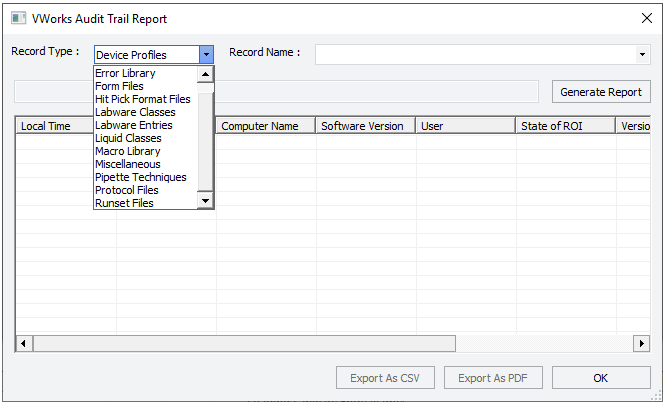Pick Macro Library from the list
This screenshot has height=404, width=665.
(x=145, y=151)
